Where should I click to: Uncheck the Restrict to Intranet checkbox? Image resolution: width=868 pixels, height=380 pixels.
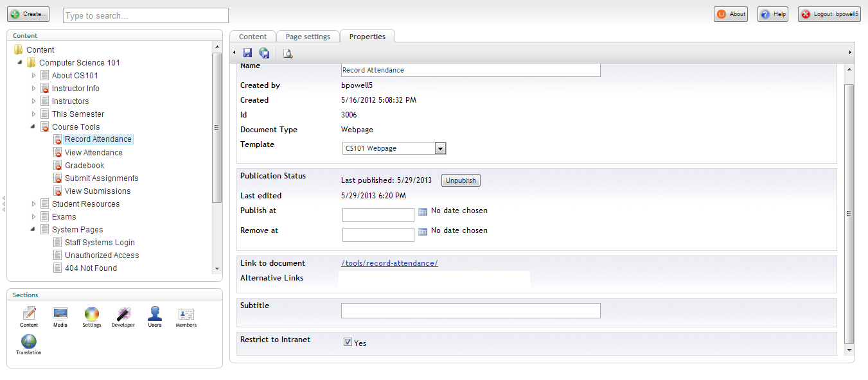point(348,342)
